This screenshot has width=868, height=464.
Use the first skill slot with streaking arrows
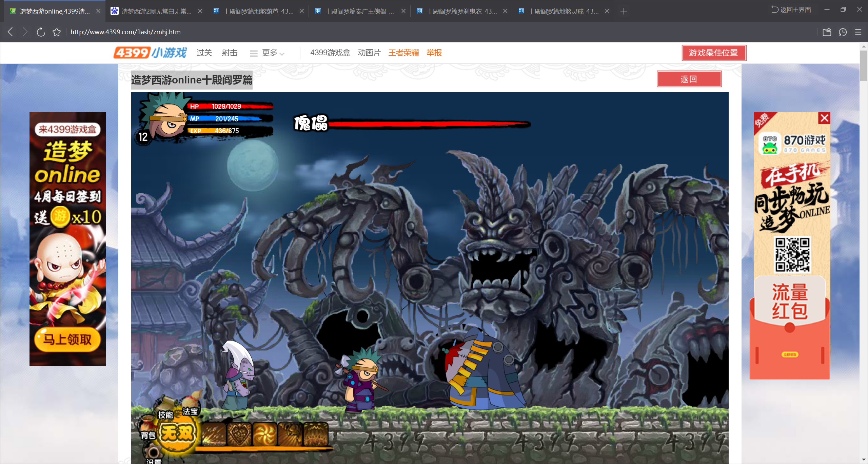coord(214,434)
